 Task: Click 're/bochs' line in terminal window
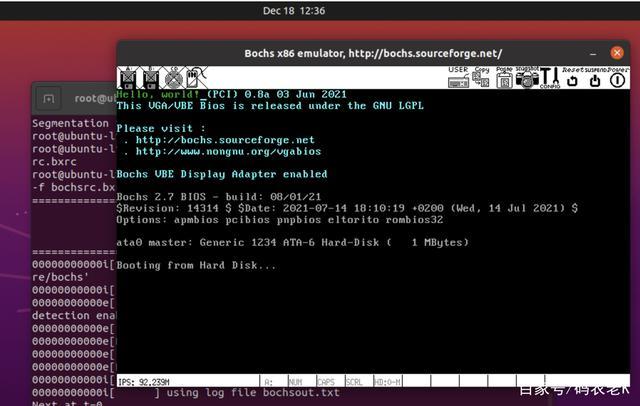tap(60, 277)
